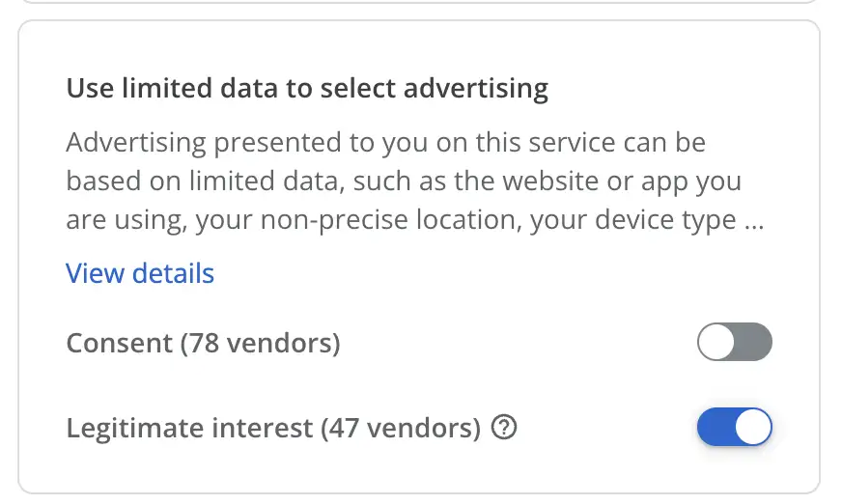Viewport: 842px width, 504px height.
Task: Click the words 'your device type' in description
Action: 633,220
